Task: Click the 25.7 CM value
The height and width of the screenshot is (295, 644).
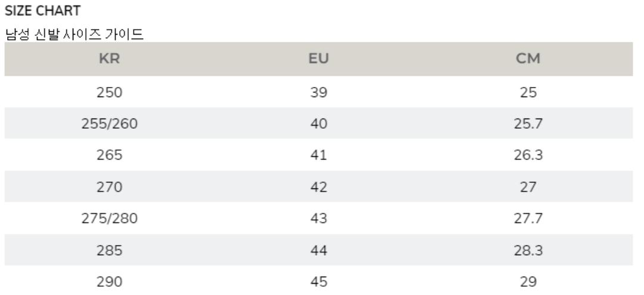Action: click(528, 123)
